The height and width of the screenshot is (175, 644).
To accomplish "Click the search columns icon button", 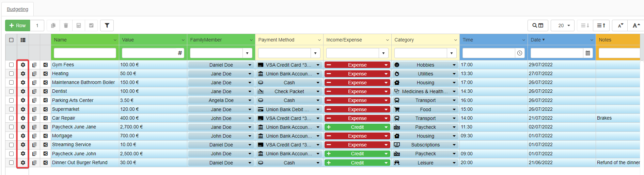I will tap(538, 25).
